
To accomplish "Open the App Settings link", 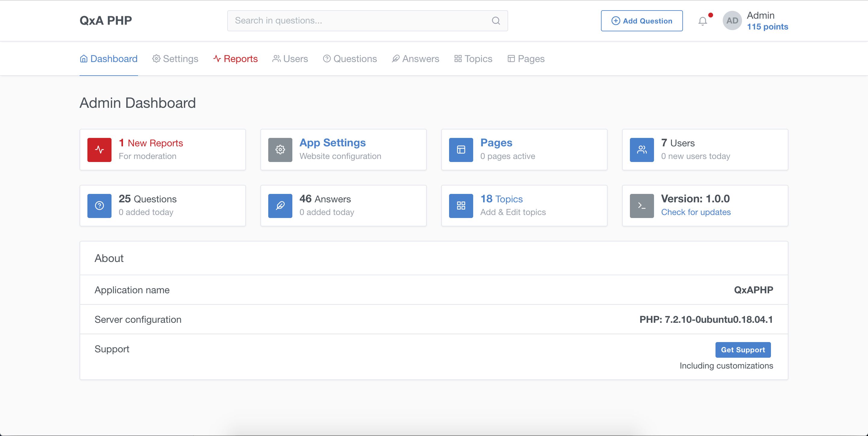I will (x=332, y=143).
